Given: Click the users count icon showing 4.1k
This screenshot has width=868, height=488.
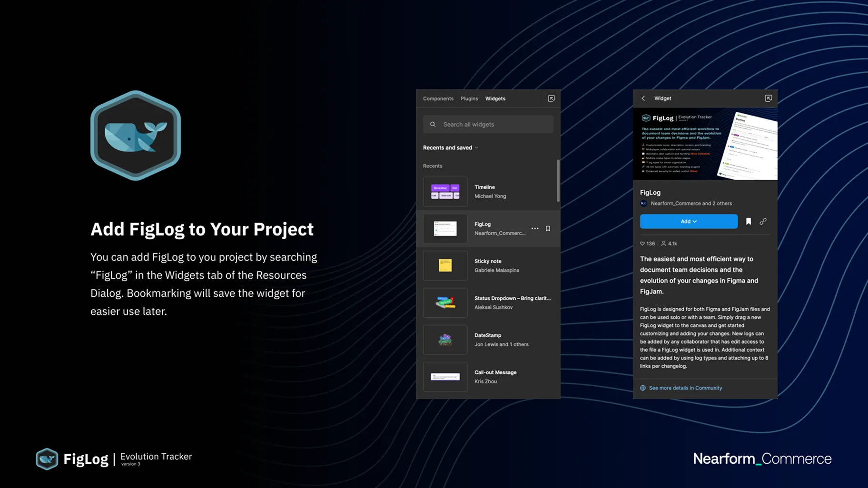Looking at the screenshot, I should (x=663, y=244).
